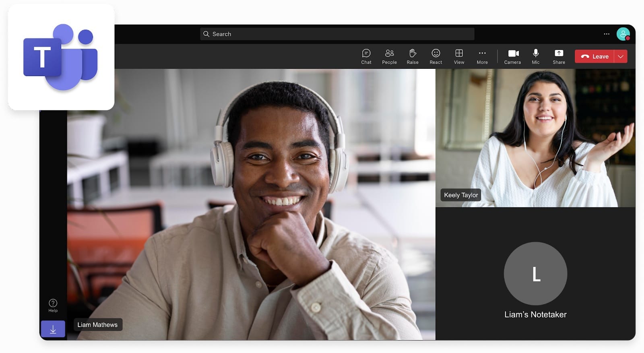Open the More actions menu
This screenshot has width=644, height=353.
tap(482, 56)
